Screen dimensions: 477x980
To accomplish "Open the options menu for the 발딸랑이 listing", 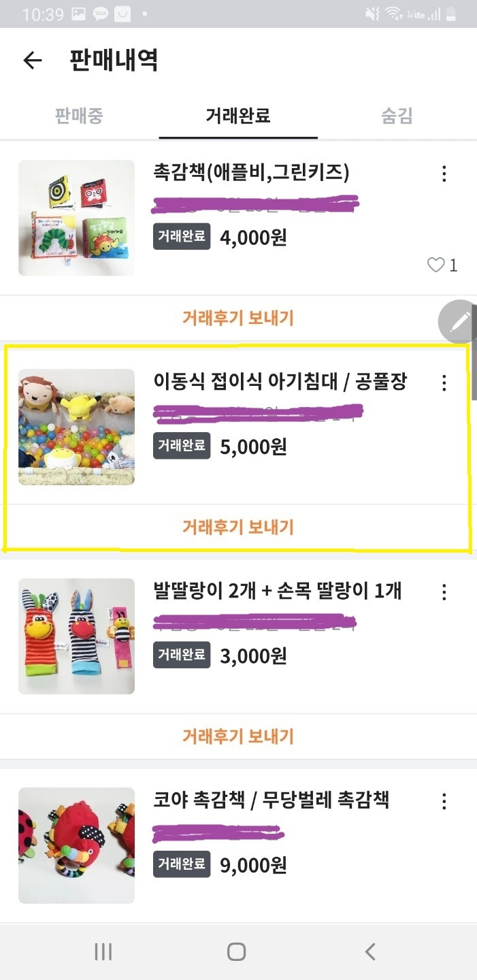I will tap(444, 593).
